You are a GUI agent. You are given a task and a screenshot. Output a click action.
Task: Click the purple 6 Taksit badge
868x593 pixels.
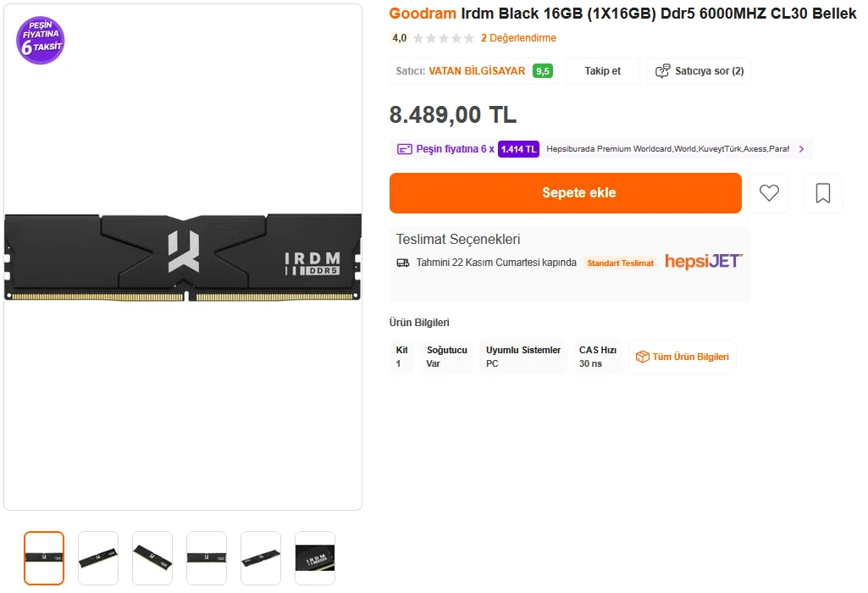tap(41, 41)
